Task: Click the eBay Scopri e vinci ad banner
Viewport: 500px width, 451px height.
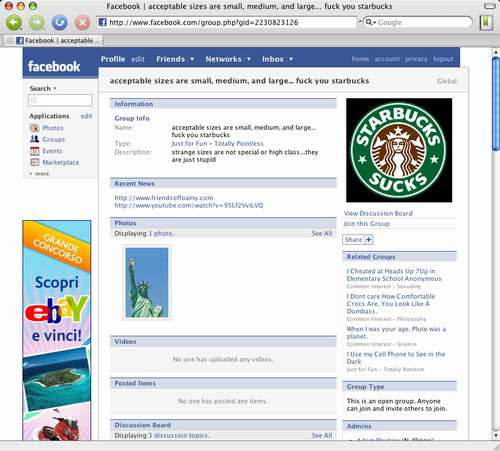Action: tap(57, 330)
